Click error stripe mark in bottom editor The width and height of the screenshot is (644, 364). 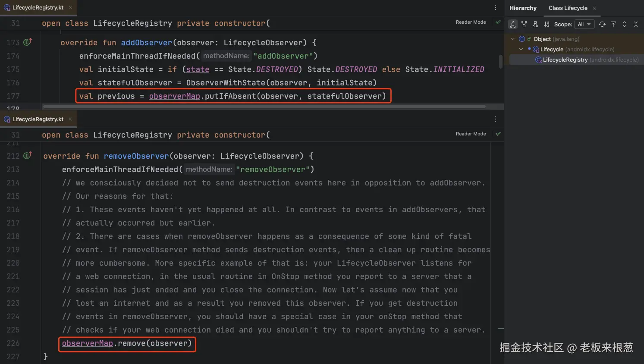[x=500, y=329]
